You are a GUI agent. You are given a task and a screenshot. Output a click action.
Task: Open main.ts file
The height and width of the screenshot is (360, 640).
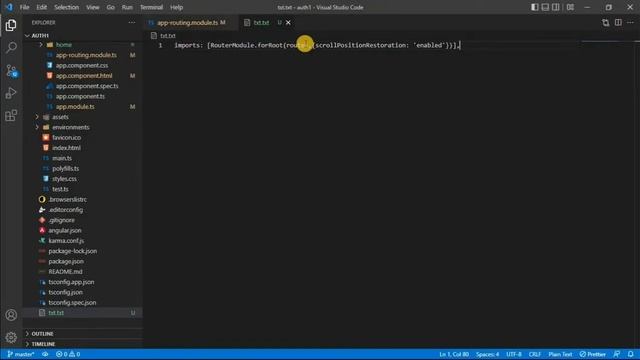click(62, 158)
